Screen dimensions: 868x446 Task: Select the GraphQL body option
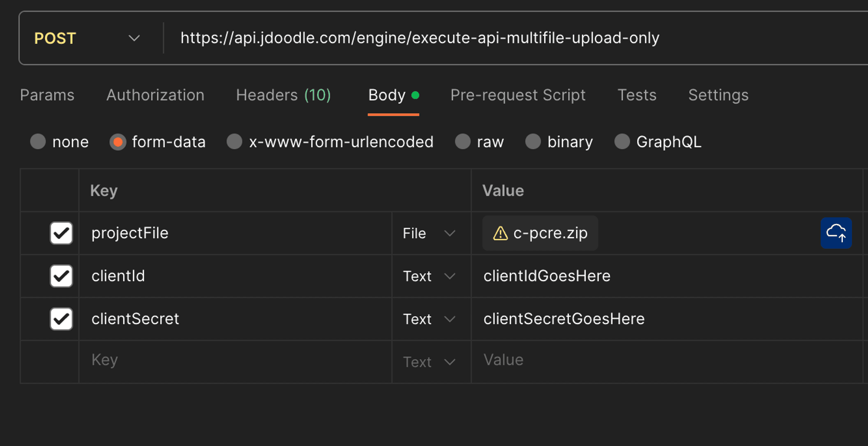[x=622, y=142]
